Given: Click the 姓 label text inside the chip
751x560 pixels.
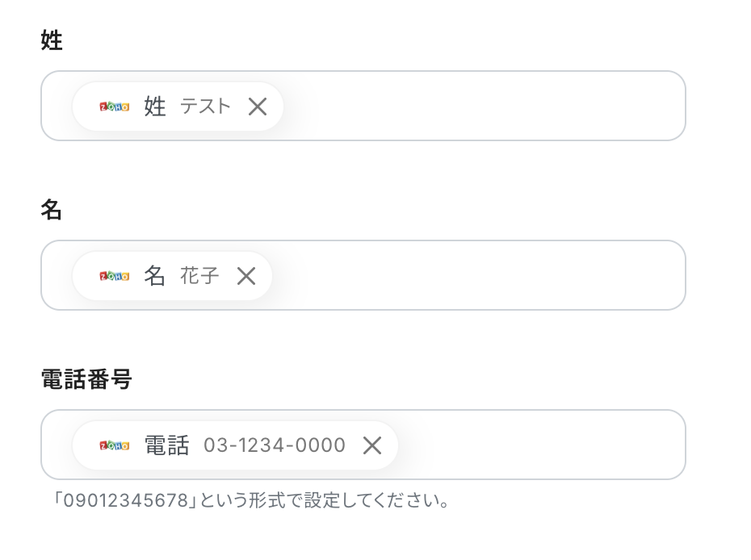Looking at the screenshot, I should point(155,107).
